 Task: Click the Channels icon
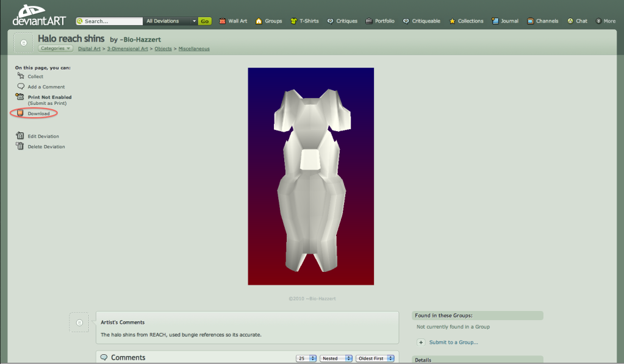click(530, 21)
